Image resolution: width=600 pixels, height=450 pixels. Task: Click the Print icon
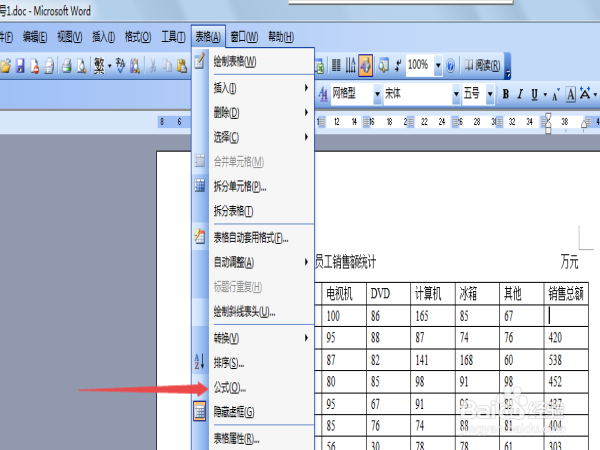[67, 66]
